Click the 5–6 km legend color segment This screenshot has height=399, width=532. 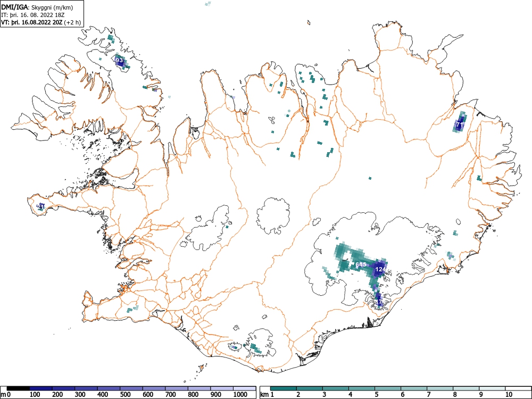pos(388,388)
